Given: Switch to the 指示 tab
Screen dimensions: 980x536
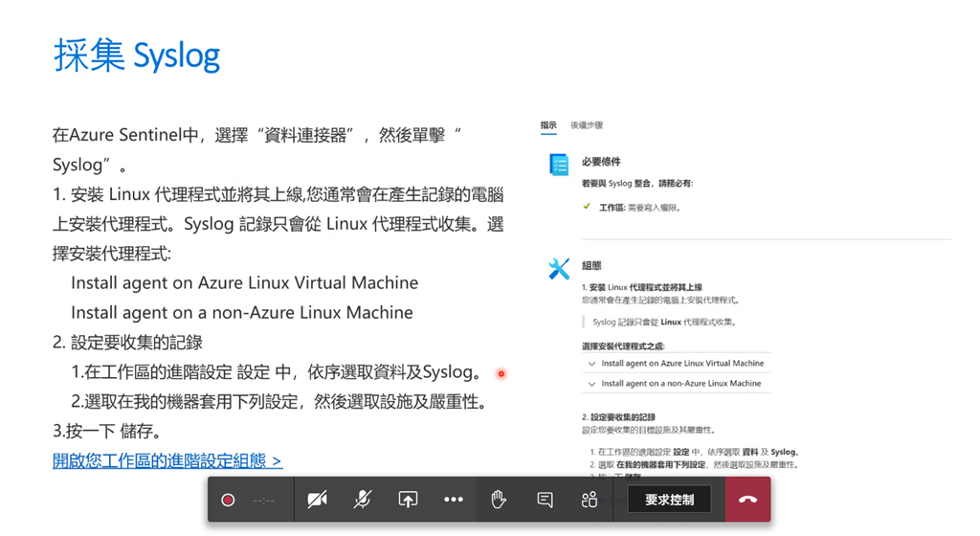Looking at the screenshot, I should point(548,125).
